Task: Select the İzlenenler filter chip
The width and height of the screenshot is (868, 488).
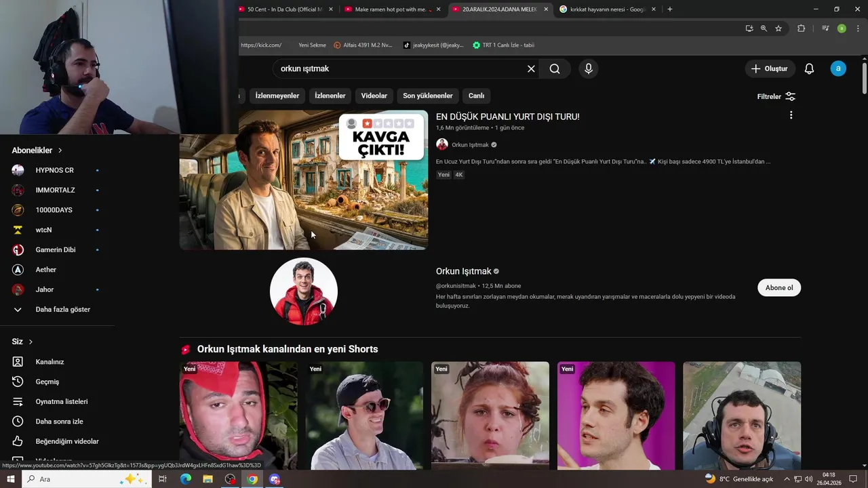Action: (x=330, y=96)
